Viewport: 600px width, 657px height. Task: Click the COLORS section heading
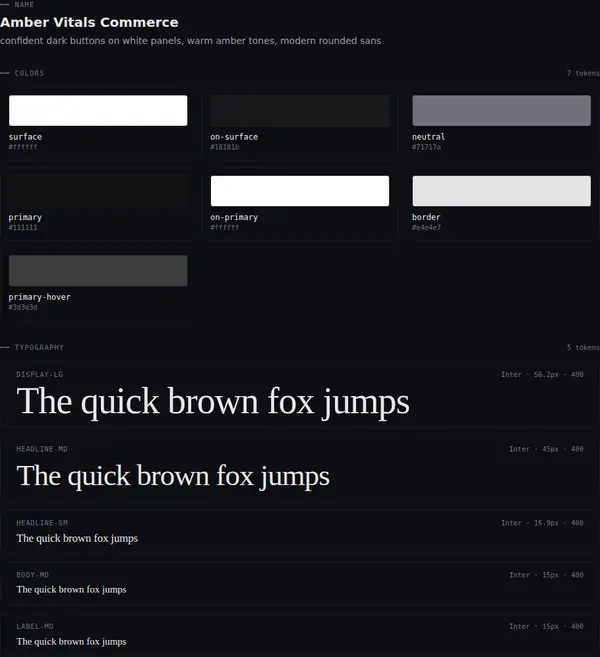[29, 73]
